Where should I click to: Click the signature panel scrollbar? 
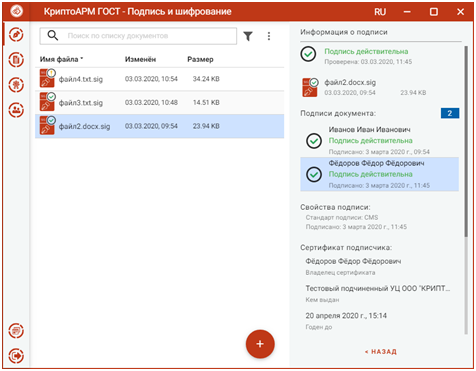coord(466,142)
